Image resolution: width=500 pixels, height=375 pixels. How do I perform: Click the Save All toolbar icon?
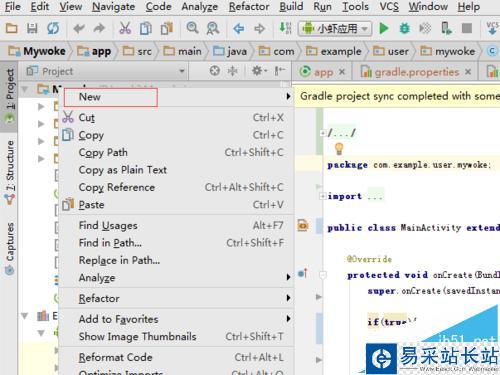point(32,28)
